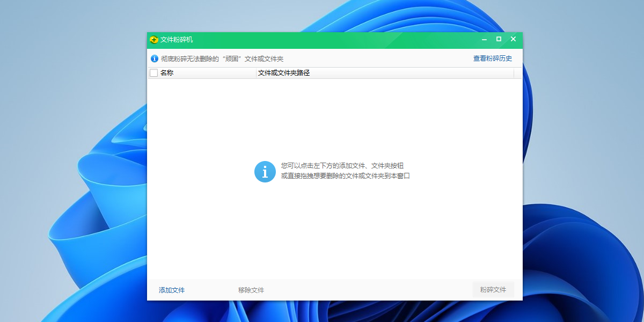
Task: Click 移除文件 to remove selected files
Action: coord(251,289)
